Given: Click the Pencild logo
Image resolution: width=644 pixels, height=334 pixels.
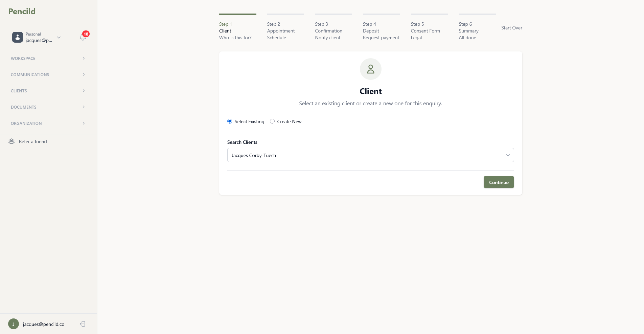Looking at the screenshot, I should [21, 11].
